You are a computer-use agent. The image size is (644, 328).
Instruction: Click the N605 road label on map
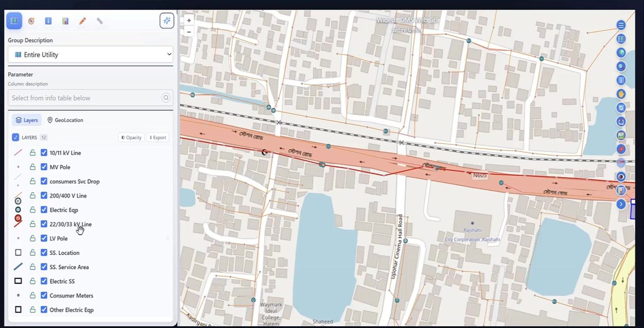(480, 175)
